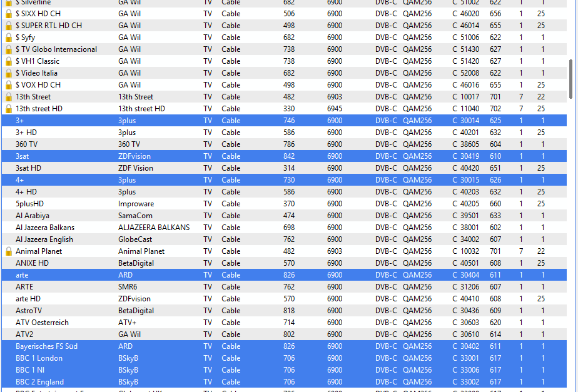Click provider SamaCom

coord(135,216)
